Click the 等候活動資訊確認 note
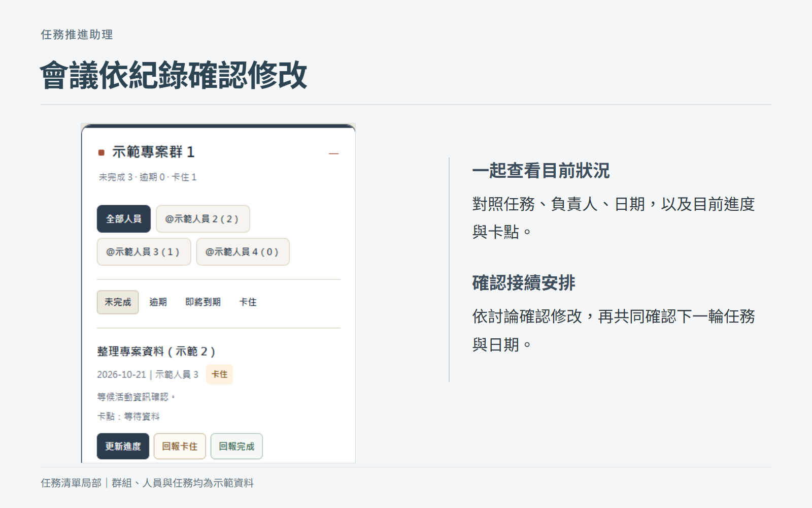812x508 pixels. tap(136, 397)
